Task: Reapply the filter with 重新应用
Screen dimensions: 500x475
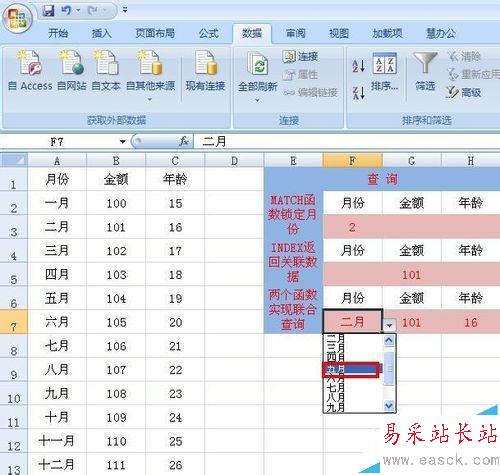Action: pos(473,74)
